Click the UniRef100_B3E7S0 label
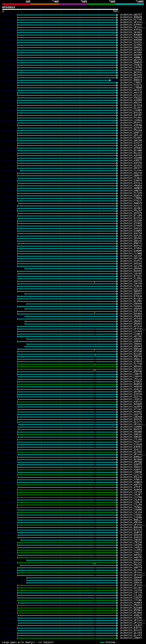Screen dimensions: 146x644 point(131,628)
